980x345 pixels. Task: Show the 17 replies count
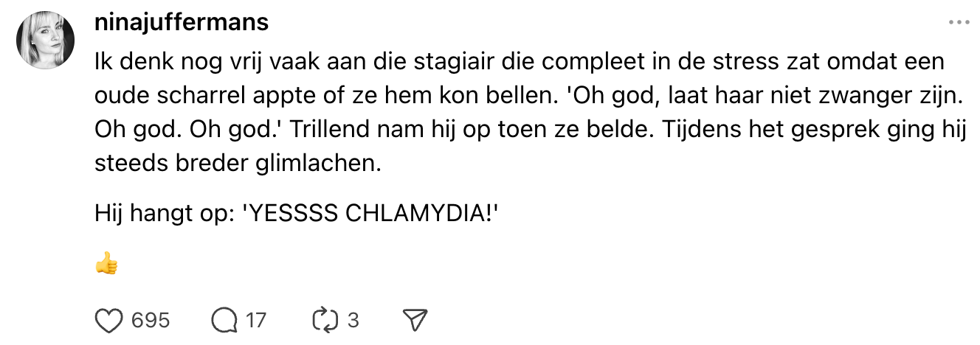coord(255,320)
